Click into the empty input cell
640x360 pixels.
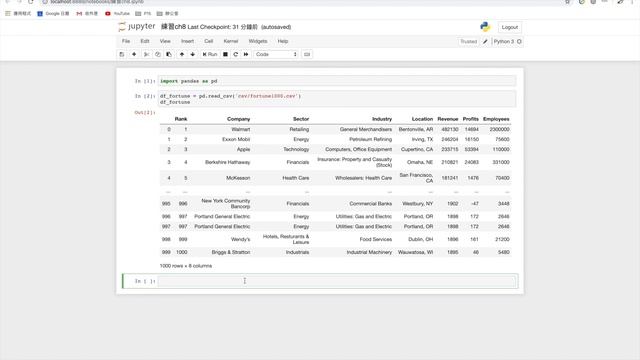click(337, 281)
